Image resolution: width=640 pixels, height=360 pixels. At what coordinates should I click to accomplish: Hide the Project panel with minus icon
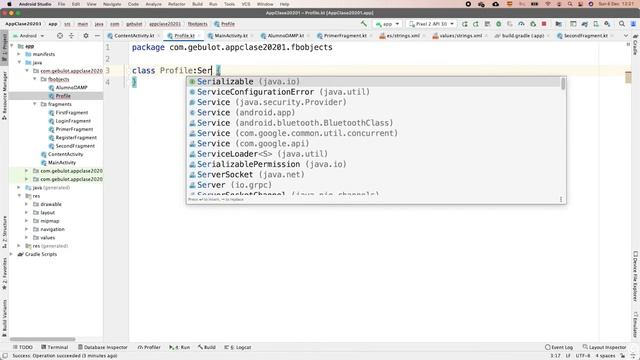click(x=97, y=36)
